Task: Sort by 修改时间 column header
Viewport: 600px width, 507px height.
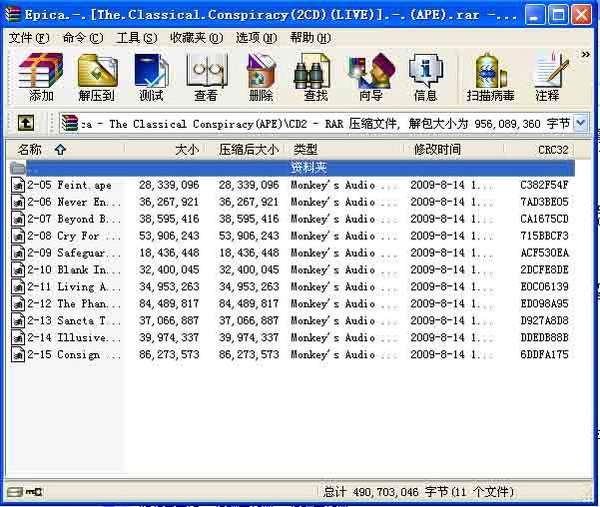Action: pyautogui.click(x=455, y=149)
